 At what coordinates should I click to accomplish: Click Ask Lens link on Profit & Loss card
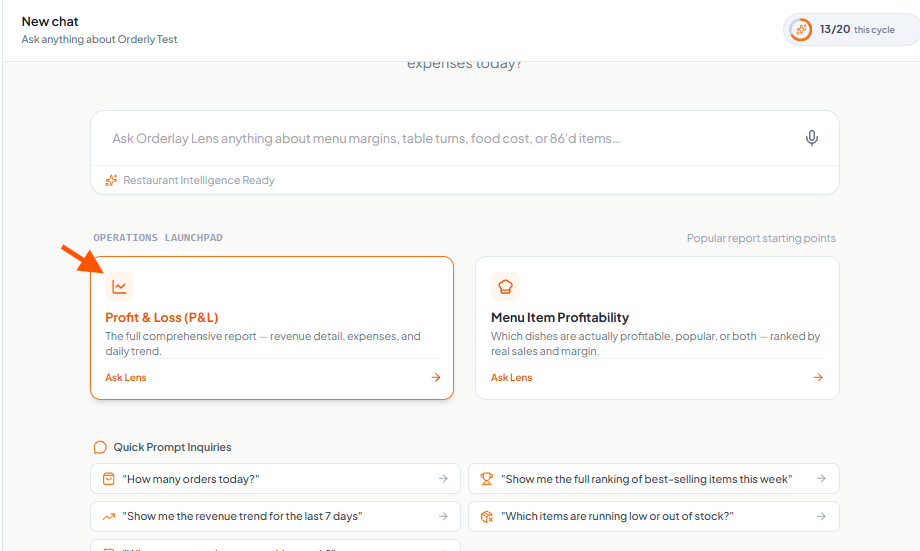[126, 377]
